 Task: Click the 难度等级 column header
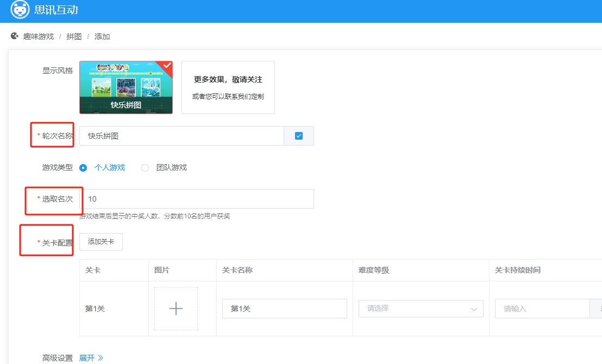(x=374, y=271)
